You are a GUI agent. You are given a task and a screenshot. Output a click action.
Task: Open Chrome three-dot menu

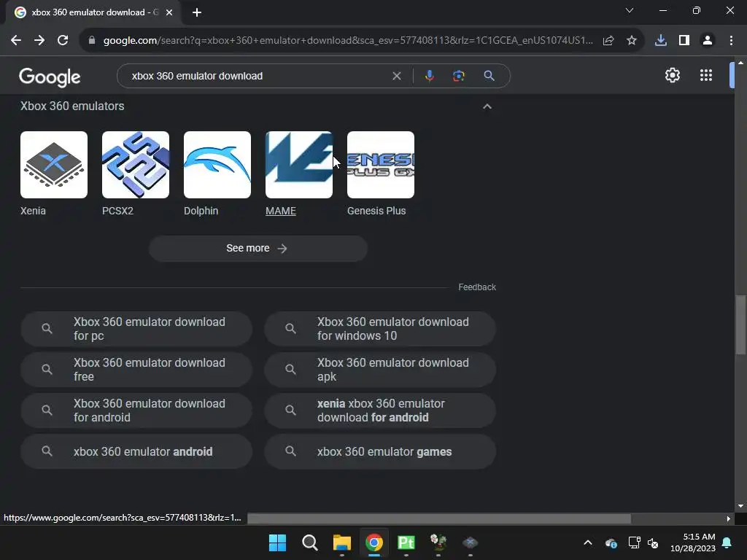(x=731, y=41)
